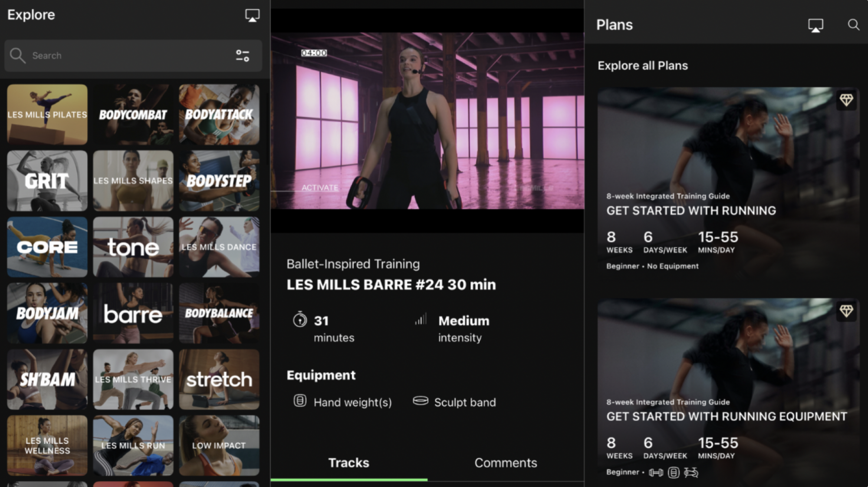
Task: Click the AirPlay icon in Explore header
Action: (252, 16)
